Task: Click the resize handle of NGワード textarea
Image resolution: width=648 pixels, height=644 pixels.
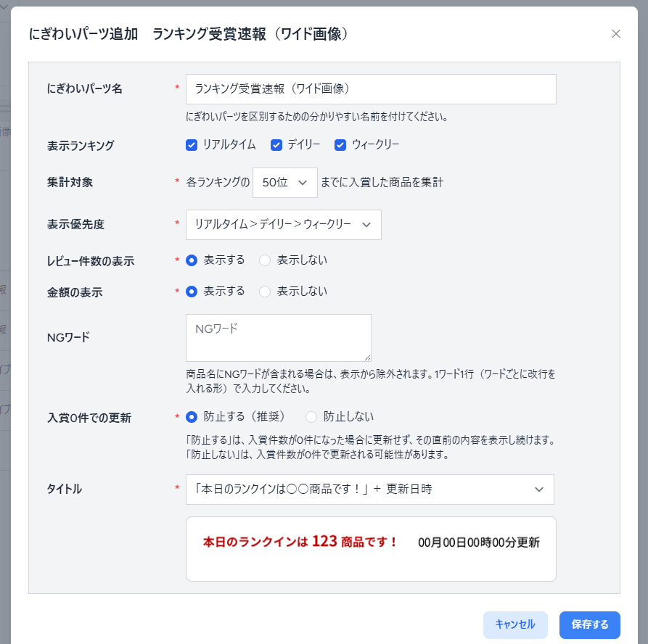Action: click(x=368, y=358)
